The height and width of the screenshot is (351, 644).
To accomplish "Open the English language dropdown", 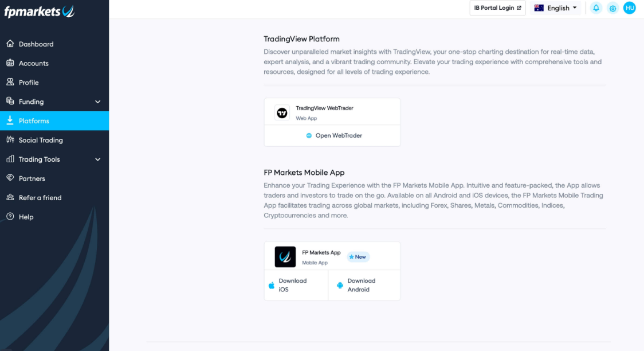I will pyautogui.click(x=555, y=8).
